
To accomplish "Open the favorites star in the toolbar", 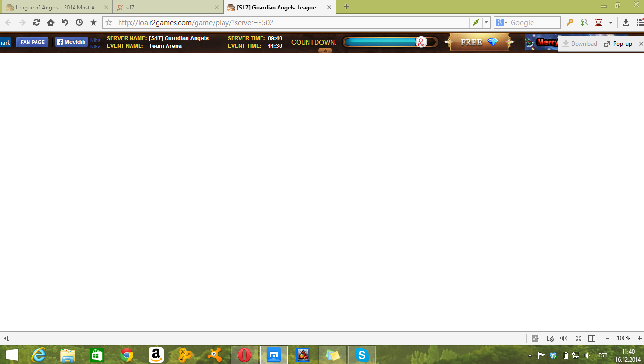I will [x=93, y=22].
